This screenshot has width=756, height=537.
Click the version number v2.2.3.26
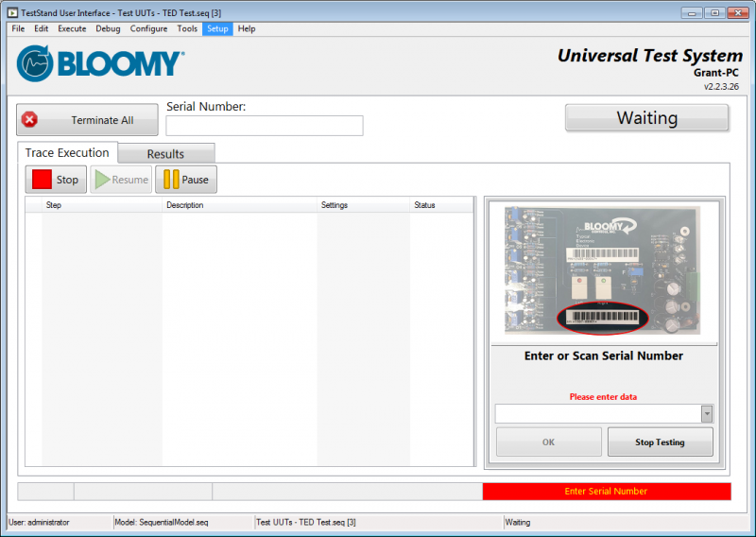(721, 86)
